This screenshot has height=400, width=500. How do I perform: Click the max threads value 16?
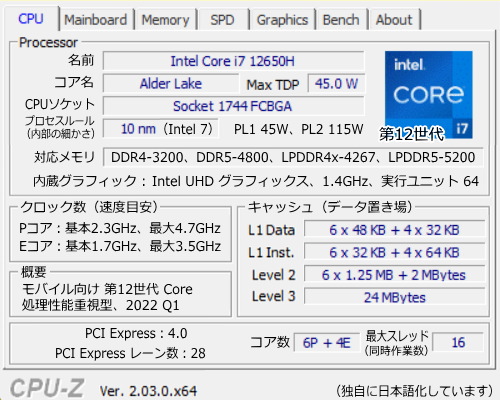[458, 342]
